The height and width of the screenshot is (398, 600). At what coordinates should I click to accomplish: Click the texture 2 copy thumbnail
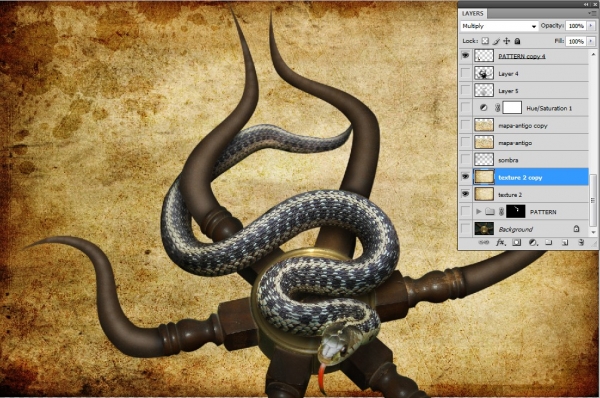pos(484,177)
